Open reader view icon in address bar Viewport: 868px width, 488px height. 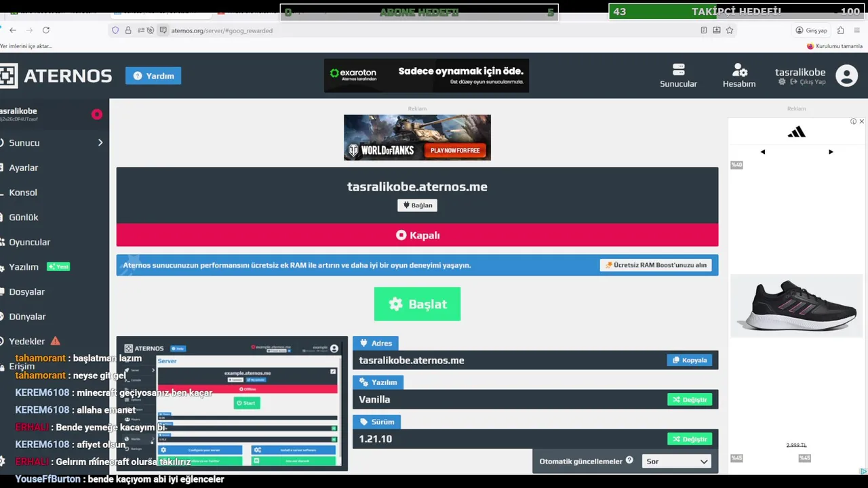coord(704,30)
